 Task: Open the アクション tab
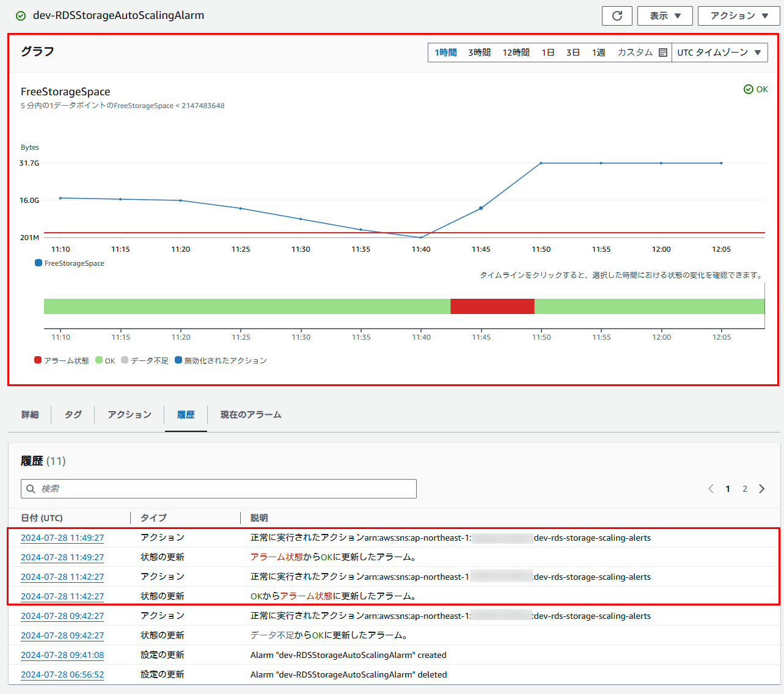pyautogui.click(x=130, y=415)
